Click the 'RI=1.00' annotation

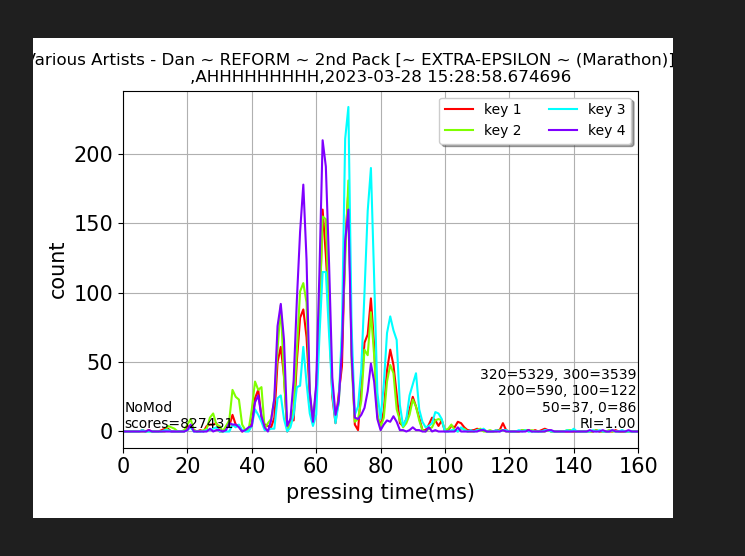(607, 423)
